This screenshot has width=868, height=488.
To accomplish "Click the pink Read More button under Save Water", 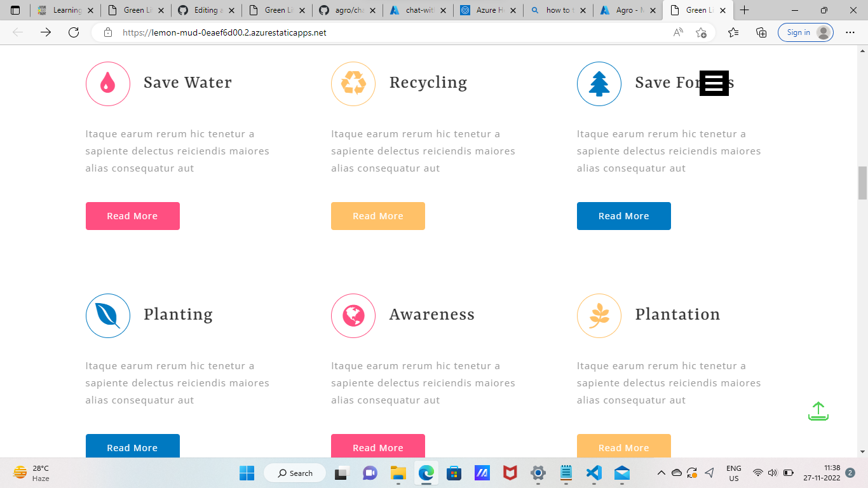I will click(x=132, y=216).
